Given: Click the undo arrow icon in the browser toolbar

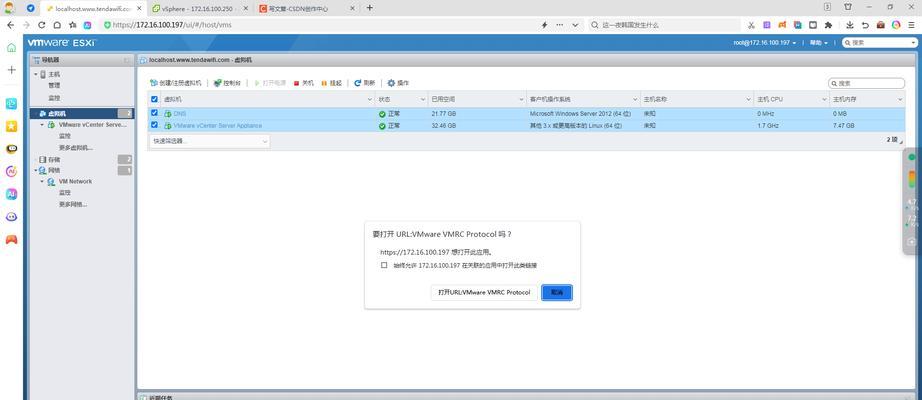Looking at the screenshot, I should (x=865, y=25).
